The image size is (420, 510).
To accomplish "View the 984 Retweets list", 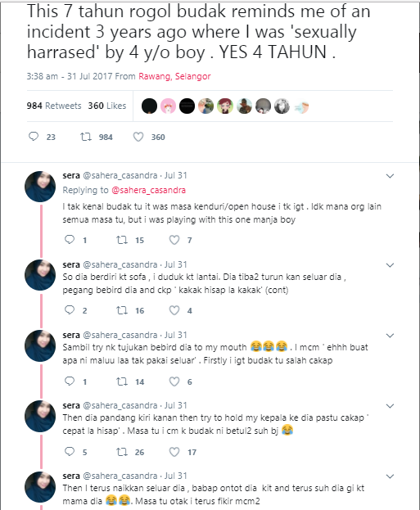I will 54,106.
